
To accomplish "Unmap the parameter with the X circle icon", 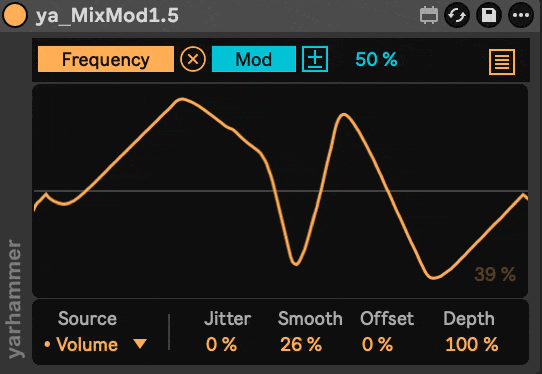I will pyautogui.click(x=193, y=59).
